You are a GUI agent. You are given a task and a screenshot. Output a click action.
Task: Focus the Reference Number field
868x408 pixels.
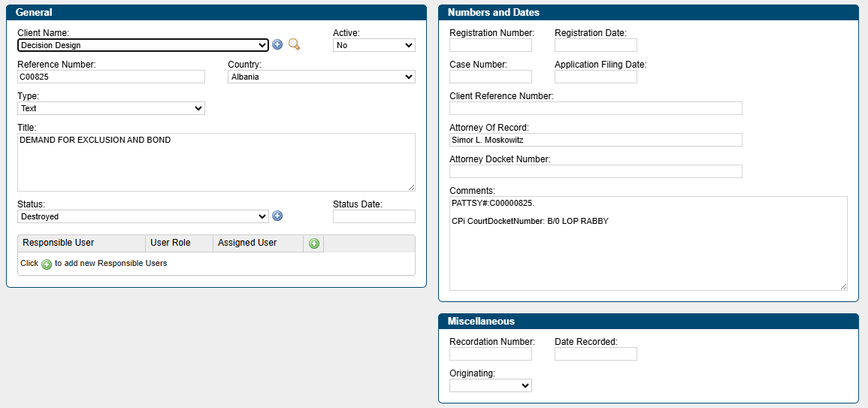point(111,77)
